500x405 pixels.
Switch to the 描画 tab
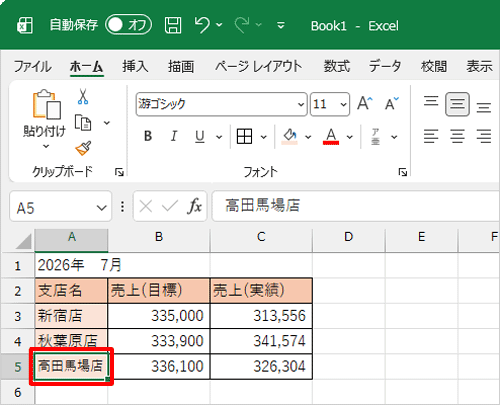pyautogui.click(x=181, y=66)
